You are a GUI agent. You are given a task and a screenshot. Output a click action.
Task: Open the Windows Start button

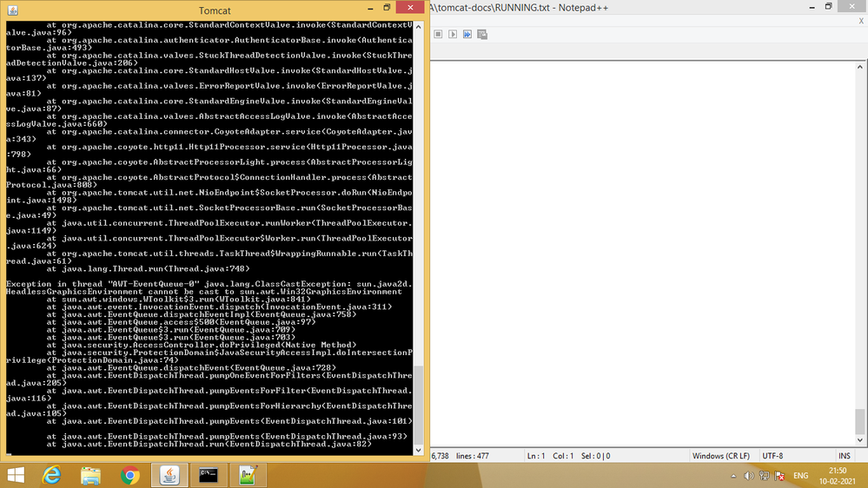[16, 475]
